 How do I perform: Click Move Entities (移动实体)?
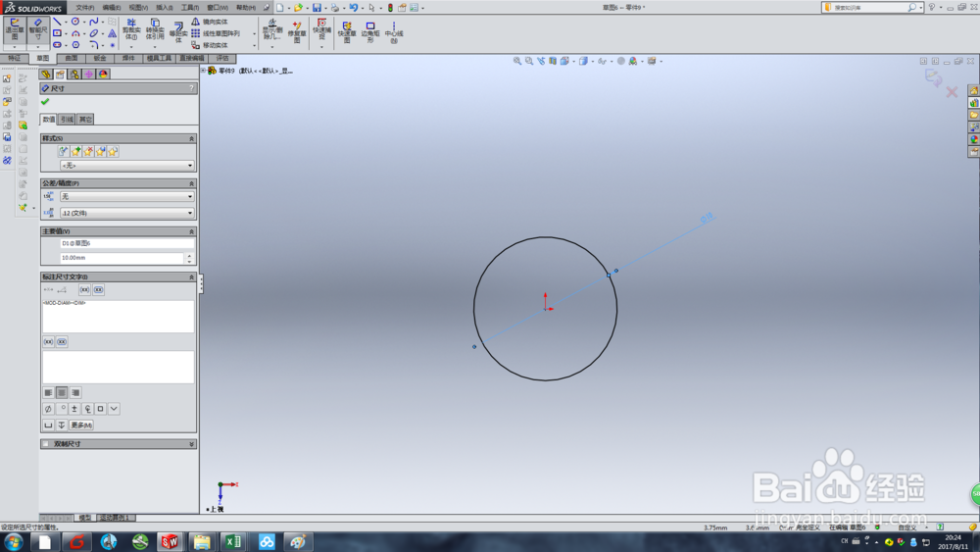click(x=210, y=45)
